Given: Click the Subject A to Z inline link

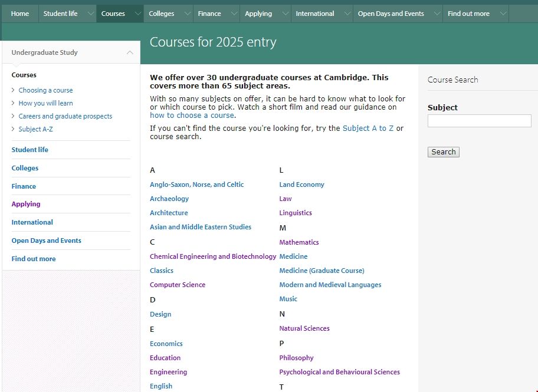Looking at the screenshot, I should (368, 128).
